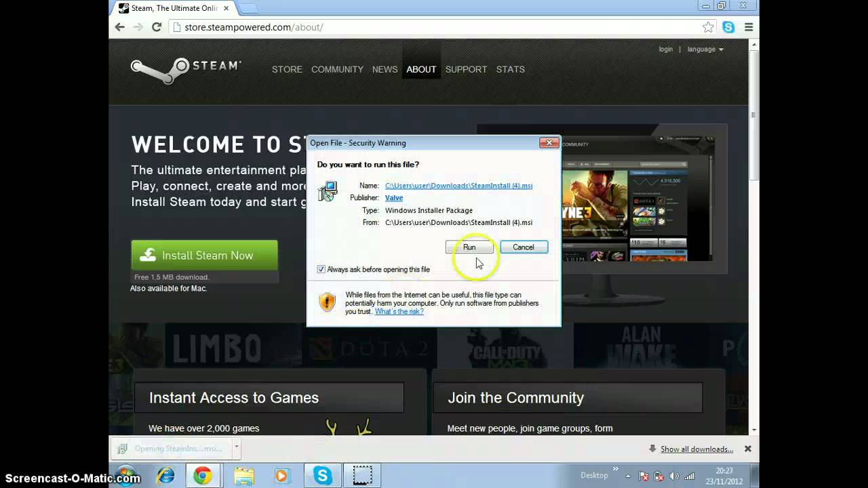The height and width of the screenshot is (488, 868).
Task: Close the downloads bar
Action: [x=747, y=449]
